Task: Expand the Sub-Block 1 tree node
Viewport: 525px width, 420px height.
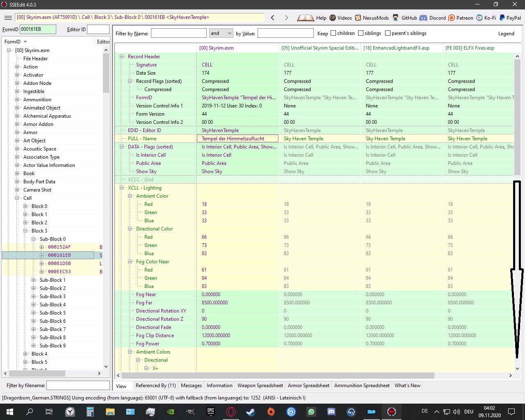Action: (x=34, y=280)
